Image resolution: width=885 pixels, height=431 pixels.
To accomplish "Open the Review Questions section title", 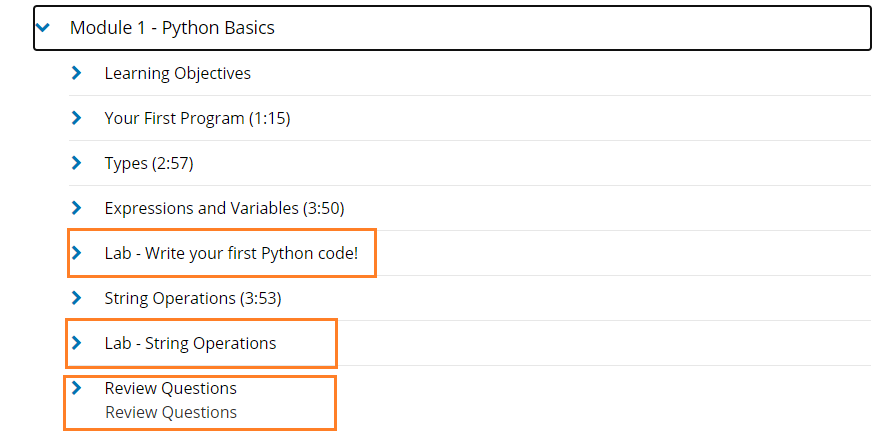I will [x=171, y=389].
